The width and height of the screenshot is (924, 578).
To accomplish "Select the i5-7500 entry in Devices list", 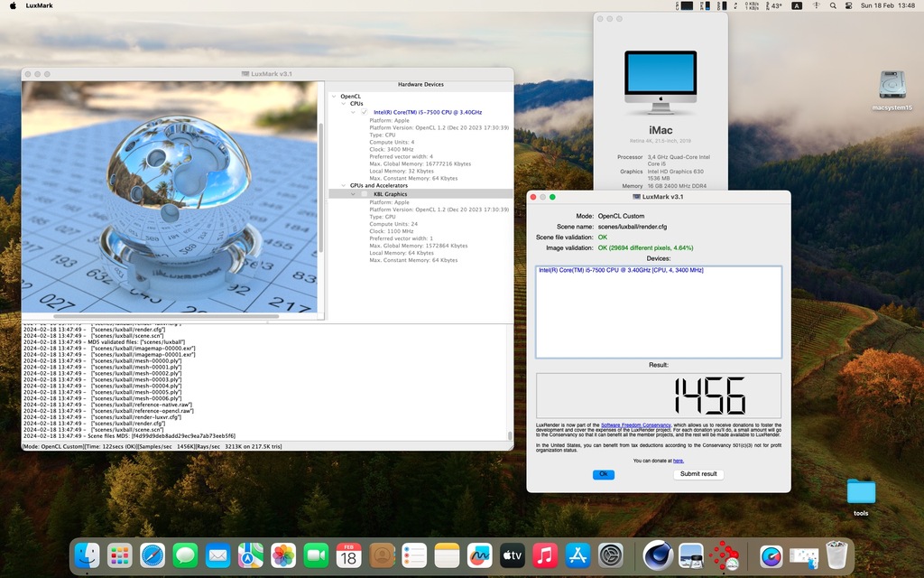I will point(621,270).
